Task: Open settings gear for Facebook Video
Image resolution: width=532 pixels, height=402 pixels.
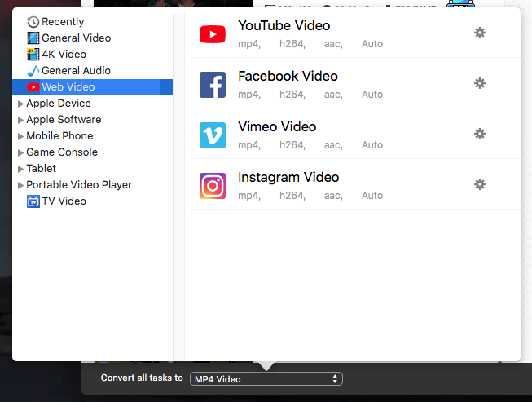Action: click(479, 83)
